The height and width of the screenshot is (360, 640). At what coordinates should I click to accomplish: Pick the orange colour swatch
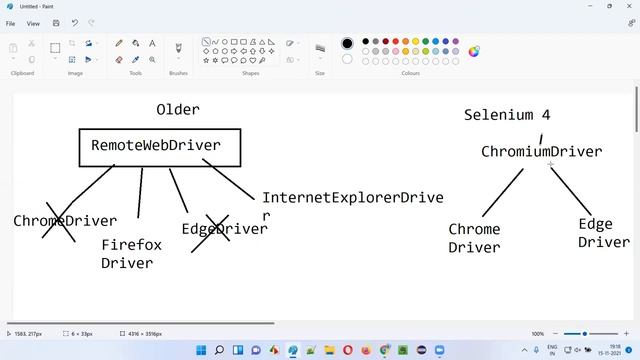coord(405,41)
